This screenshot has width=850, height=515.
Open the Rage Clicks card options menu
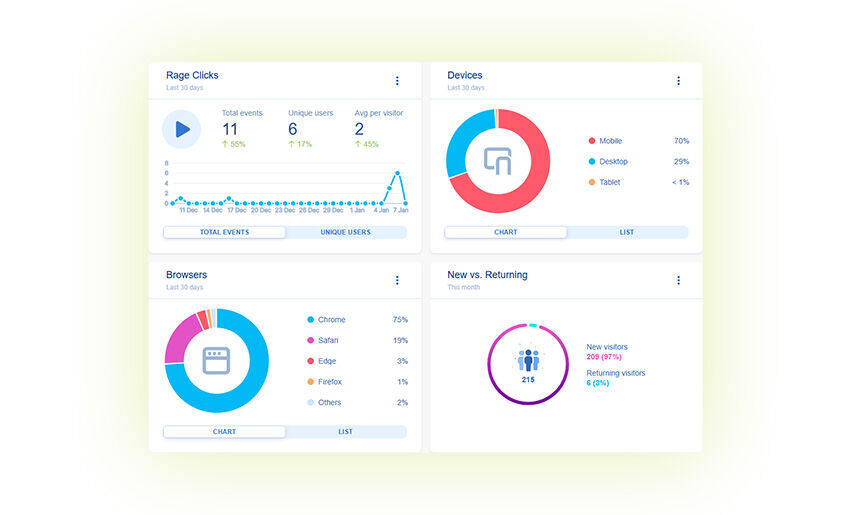click(x=397, y=81)
